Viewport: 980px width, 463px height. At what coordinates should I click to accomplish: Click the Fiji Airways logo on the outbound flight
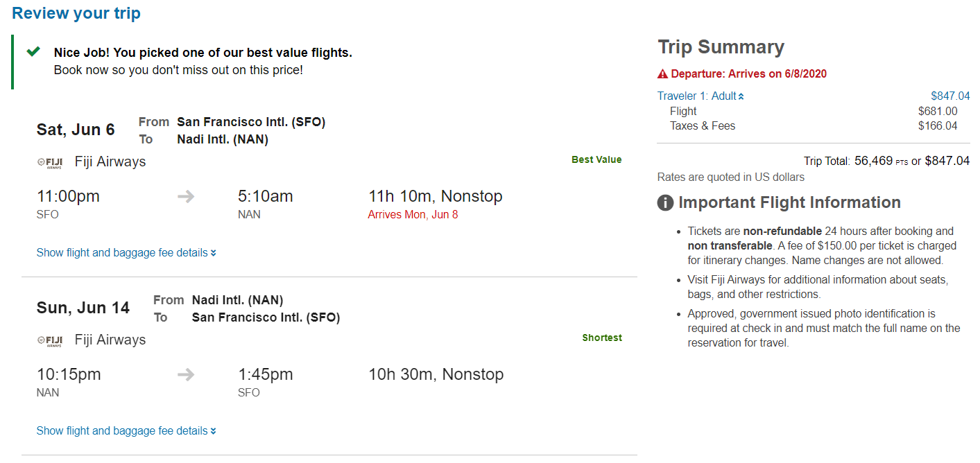pyautogui.click(x=50, y=162)
